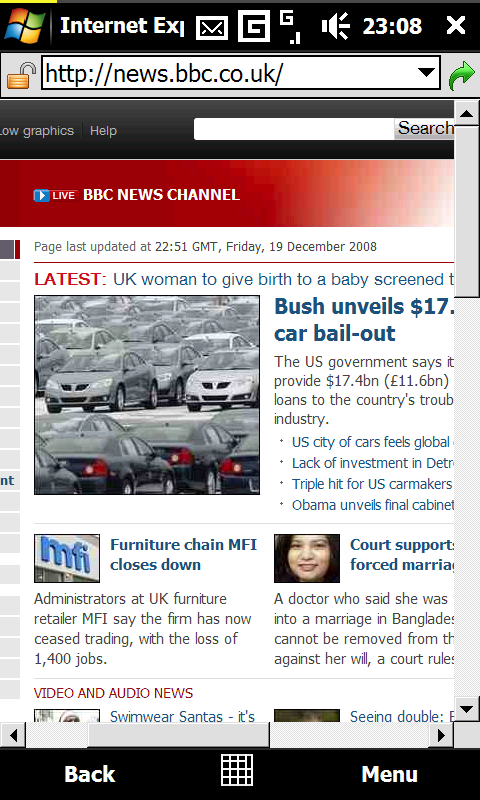Click the padlock security icon by address bar
Viewport: 480px width, 800px height.
point(21,76)
